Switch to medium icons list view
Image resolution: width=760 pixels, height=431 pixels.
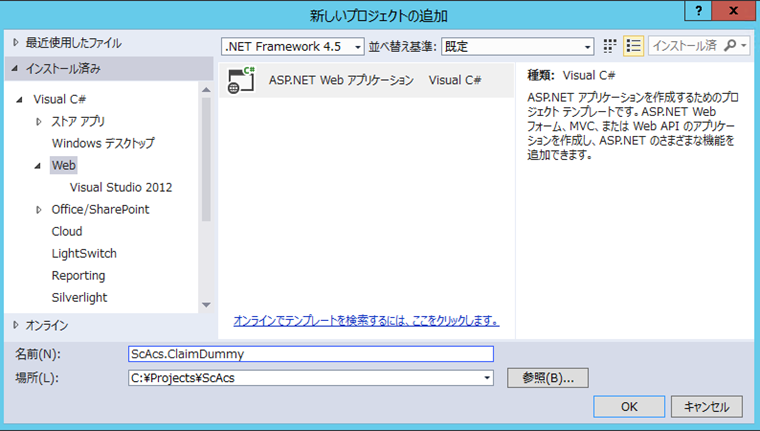coord(633,46)
